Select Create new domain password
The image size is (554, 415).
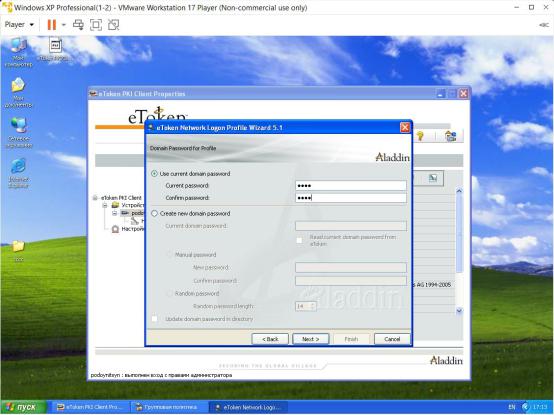154,214
